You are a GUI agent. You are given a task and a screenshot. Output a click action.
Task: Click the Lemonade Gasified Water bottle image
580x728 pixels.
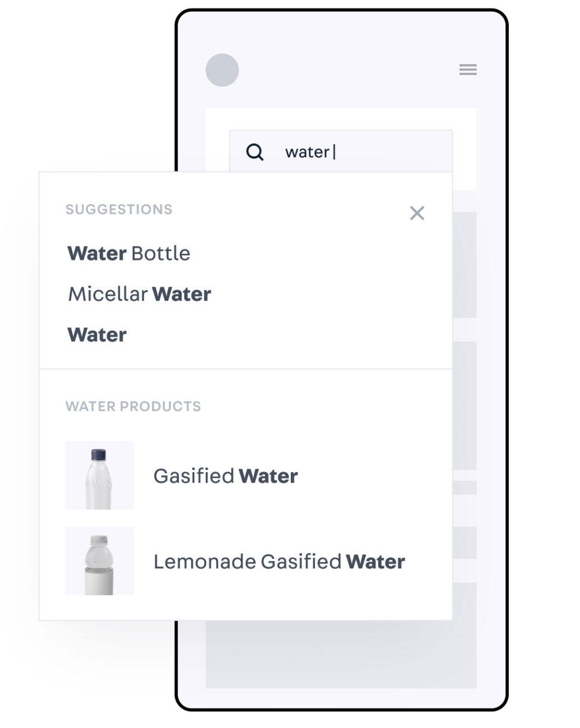pos(100,561)
